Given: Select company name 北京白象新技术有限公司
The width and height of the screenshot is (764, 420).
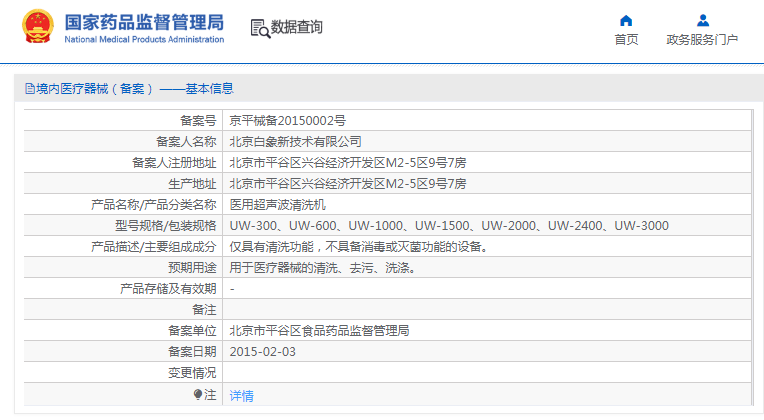Looking at the screenshot, I should coord(295,141).
